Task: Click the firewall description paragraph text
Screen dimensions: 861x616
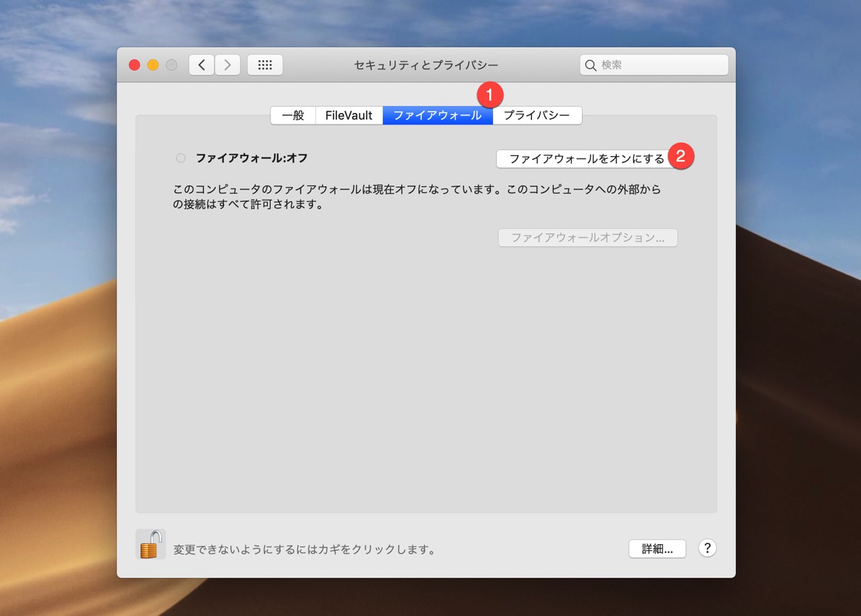Action: (417, 197)
